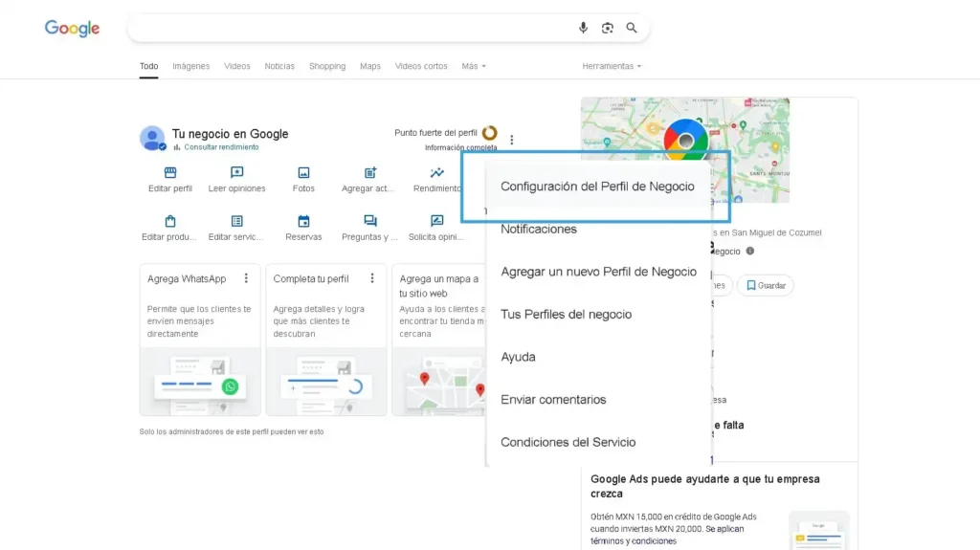Click Solicita opini... review request icon
980x550 pixels.
tap(436, 221)
